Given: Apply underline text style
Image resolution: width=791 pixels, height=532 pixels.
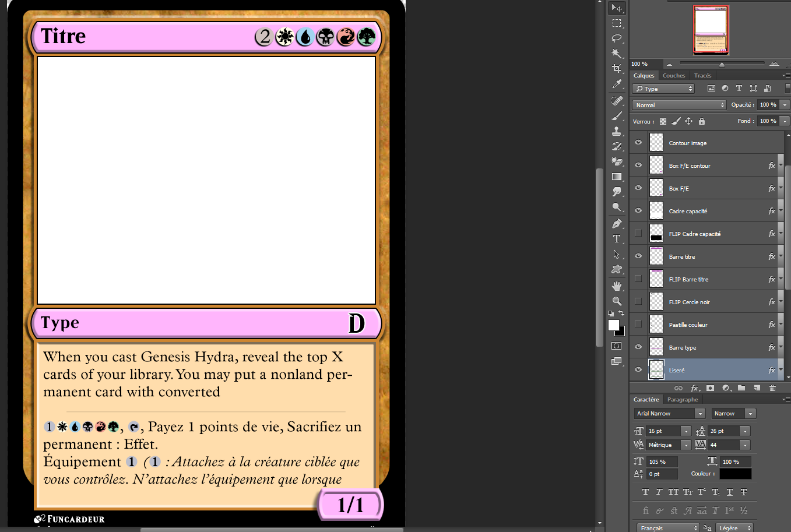Looking at the screenshot, I should tap(730, 492).
